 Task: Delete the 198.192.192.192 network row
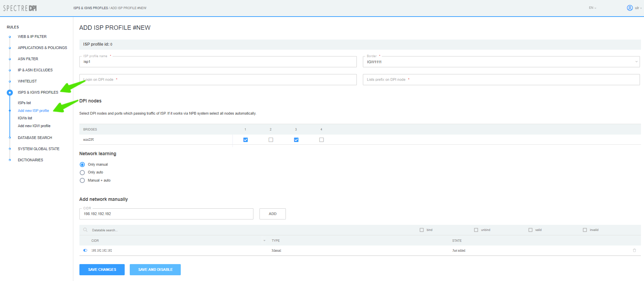click(634, 251)
